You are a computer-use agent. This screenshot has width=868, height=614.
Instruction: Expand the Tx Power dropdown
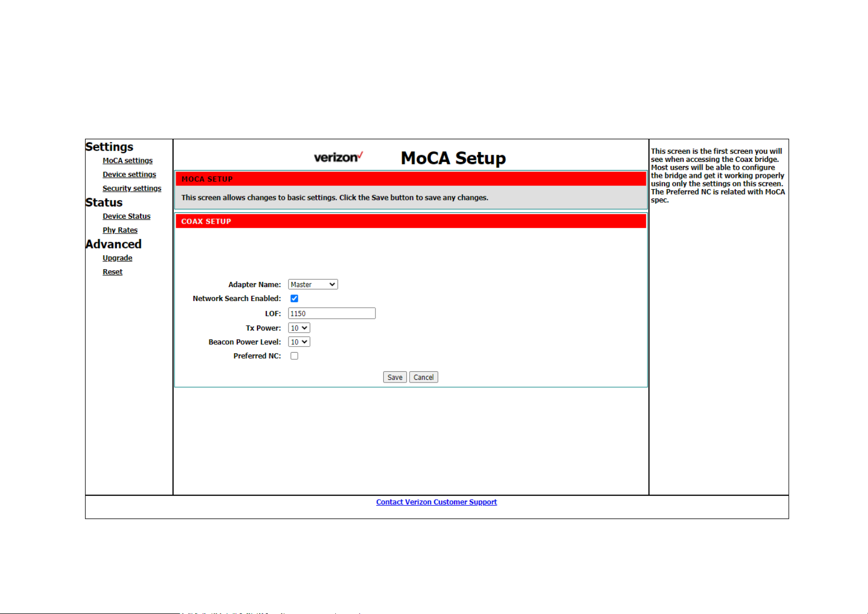pos(299,328)
